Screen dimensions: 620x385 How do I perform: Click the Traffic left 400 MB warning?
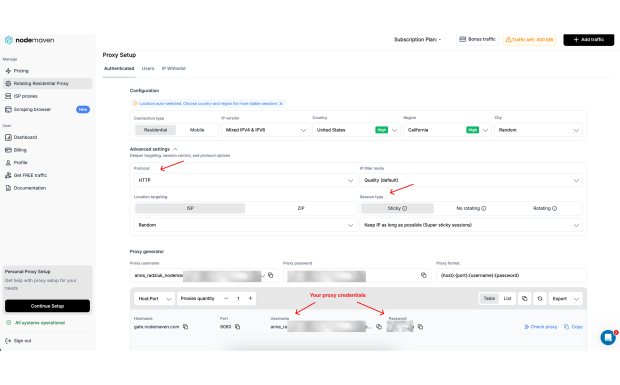(529, 40)
